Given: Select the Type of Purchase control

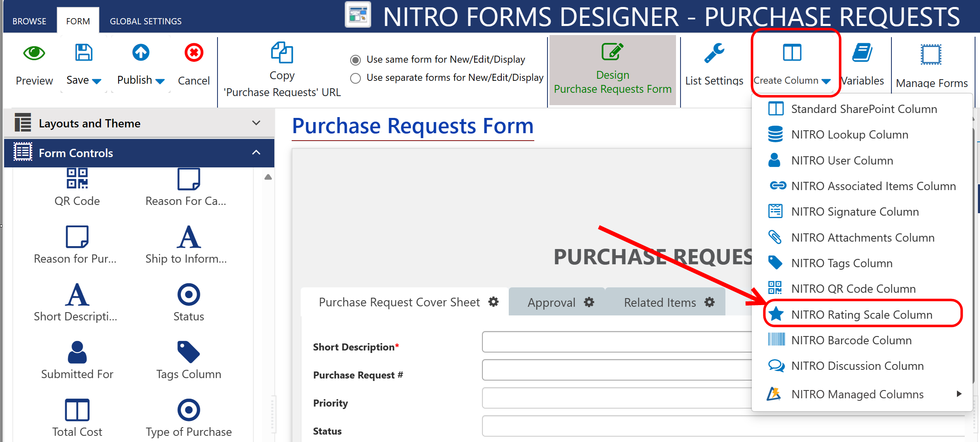Looking at the screenshot, I should point(189,418).
